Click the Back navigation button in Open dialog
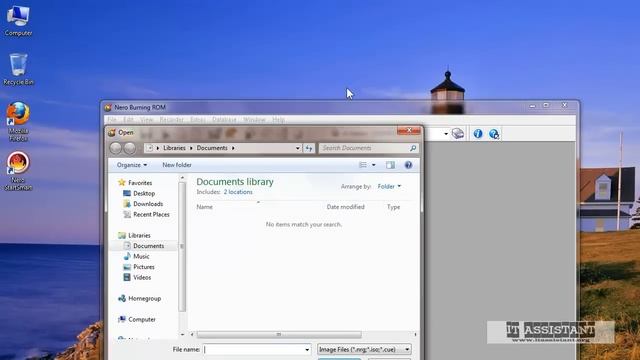640x360 pixels. point(116,148)
